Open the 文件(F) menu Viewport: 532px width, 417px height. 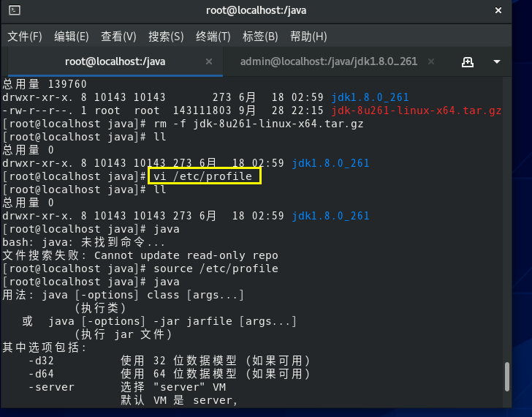(25, 37)
